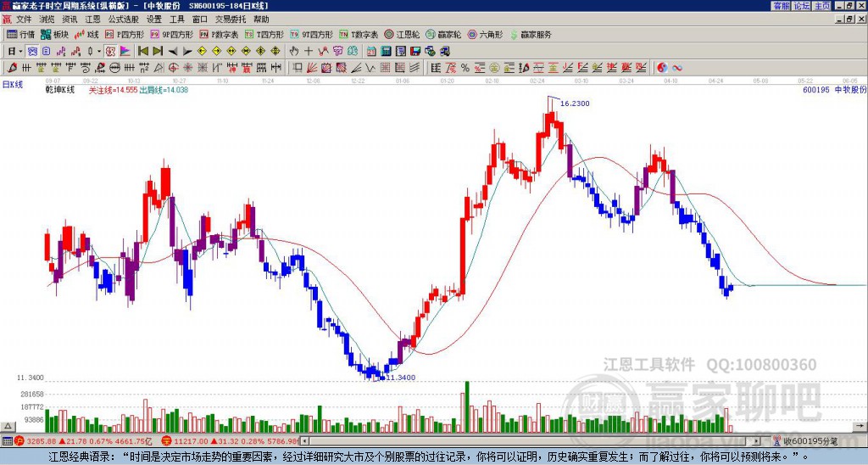The image size is (868, 465).
Task: Click the percent sign tool icon
Action: click(465, 68)
